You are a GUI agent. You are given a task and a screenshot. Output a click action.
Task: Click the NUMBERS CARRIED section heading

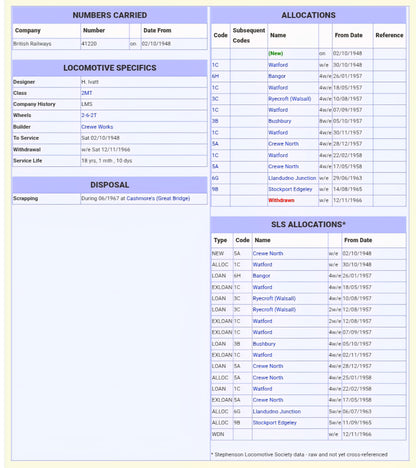(110, 15)
